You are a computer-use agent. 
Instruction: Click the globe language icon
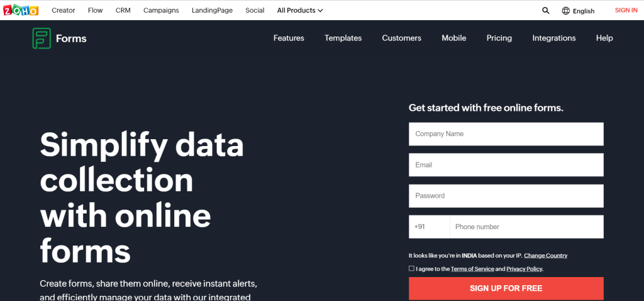[566, 11]
